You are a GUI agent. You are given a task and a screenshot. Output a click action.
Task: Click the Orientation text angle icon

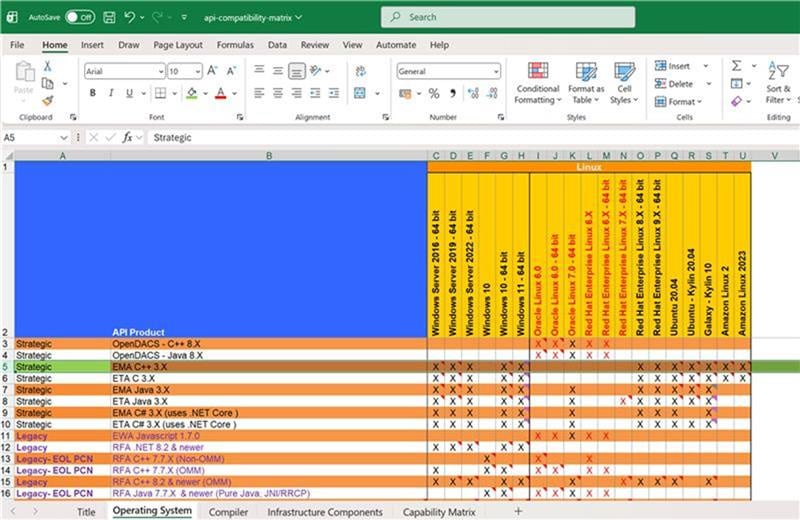point(316,70)
